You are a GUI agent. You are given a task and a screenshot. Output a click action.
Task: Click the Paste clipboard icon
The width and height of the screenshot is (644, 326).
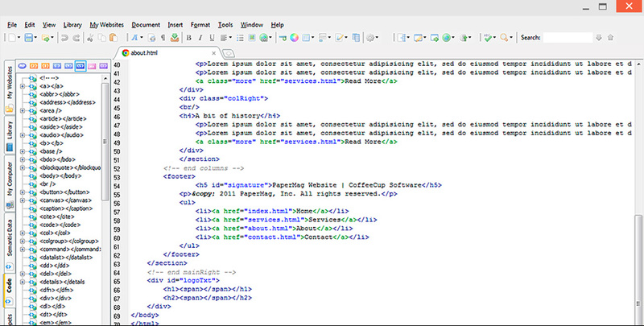click(114, 38)
